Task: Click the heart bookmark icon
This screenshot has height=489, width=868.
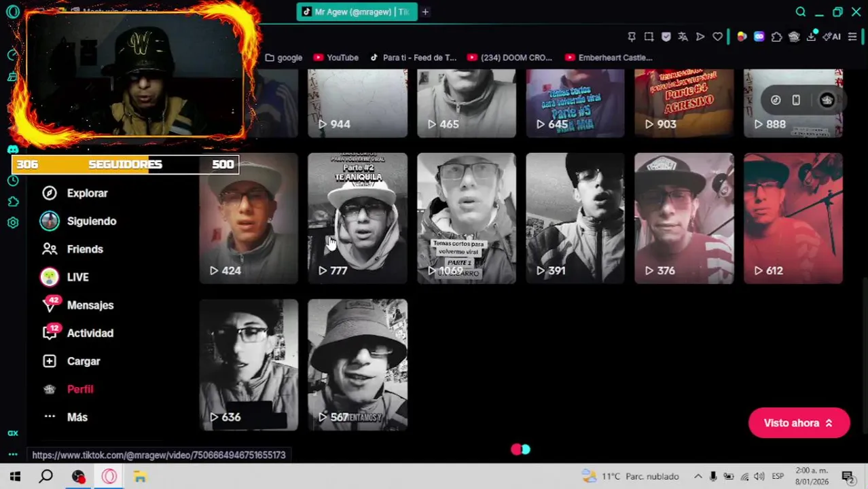Action: click(717, 37)
